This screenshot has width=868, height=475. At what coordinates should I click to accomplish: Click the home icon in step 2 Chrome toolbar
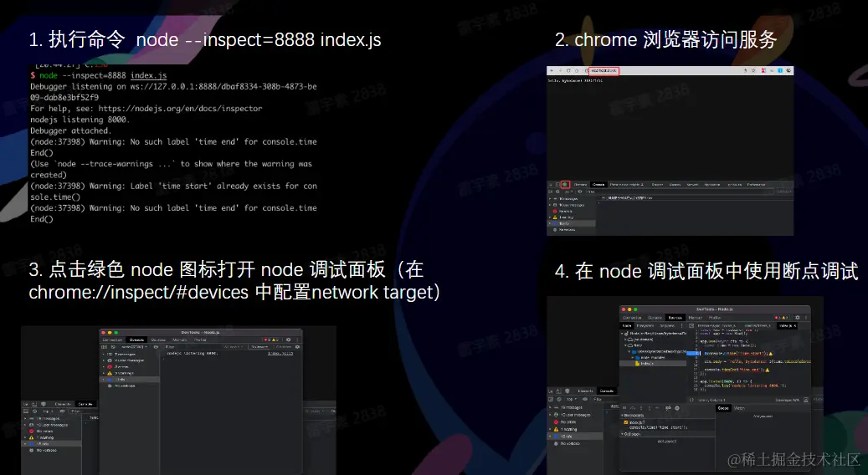tap(577, 71)
